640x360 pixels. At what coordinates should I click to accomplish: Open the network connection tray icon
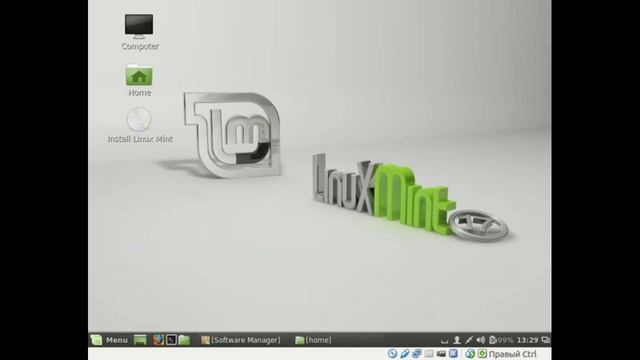pyautogui.click(x=469, y=340)
